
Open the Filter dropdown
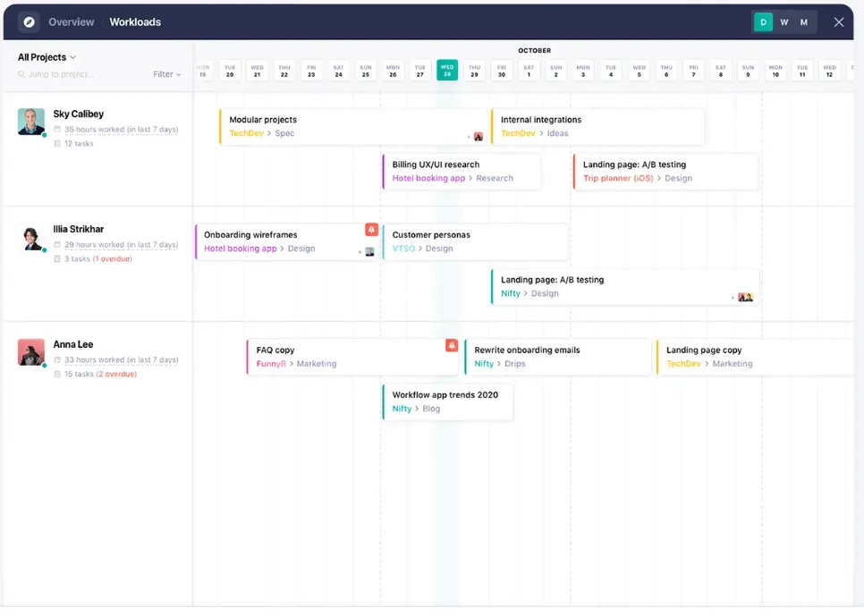tap(166, 74)
